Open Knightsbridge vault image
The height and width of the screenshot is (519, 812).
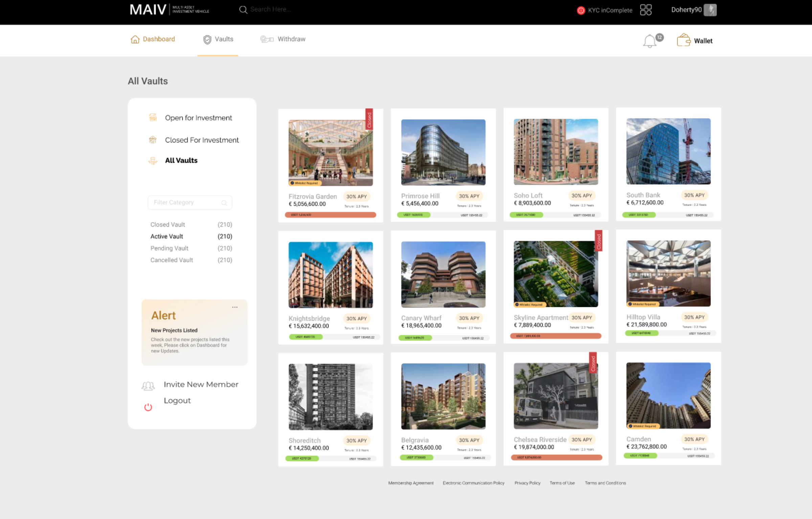tap(331, 275)
